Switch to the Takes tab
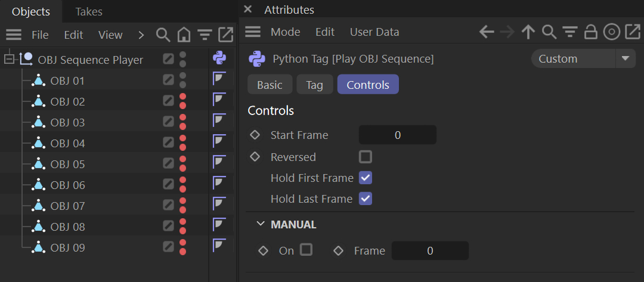This screenshot has width=644, height=282. pyautogui.click(x=89, y=12)
